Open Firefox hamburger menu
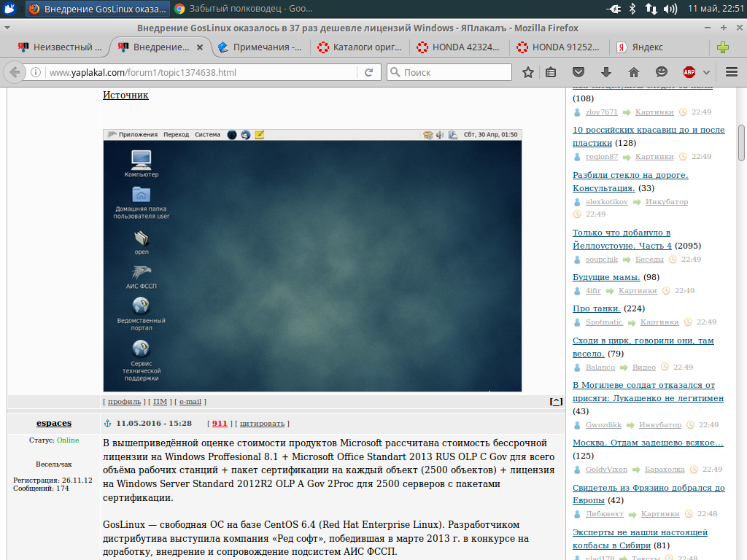747x560 pixels. coord(731,72)
